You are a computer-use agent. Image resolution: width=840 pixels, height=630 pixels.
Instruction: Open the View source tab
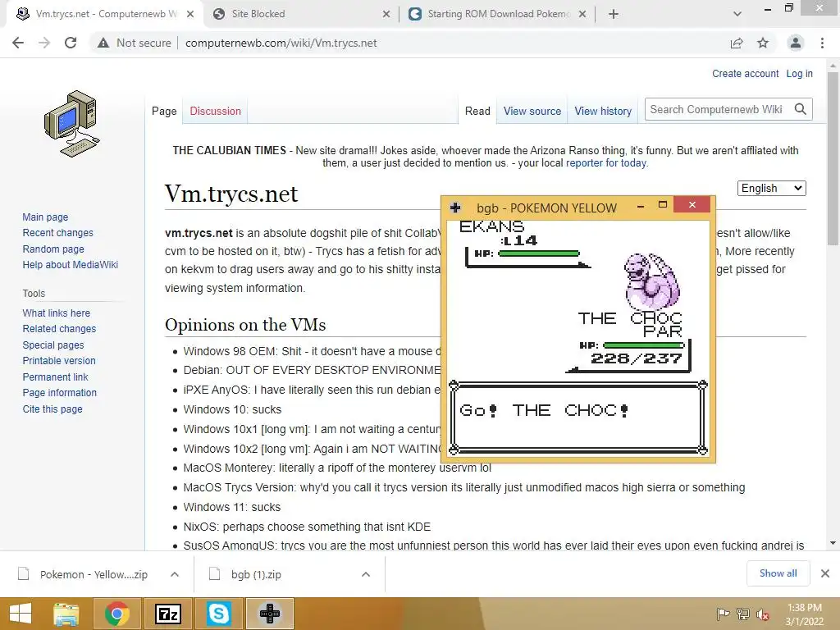pos(532,111)
